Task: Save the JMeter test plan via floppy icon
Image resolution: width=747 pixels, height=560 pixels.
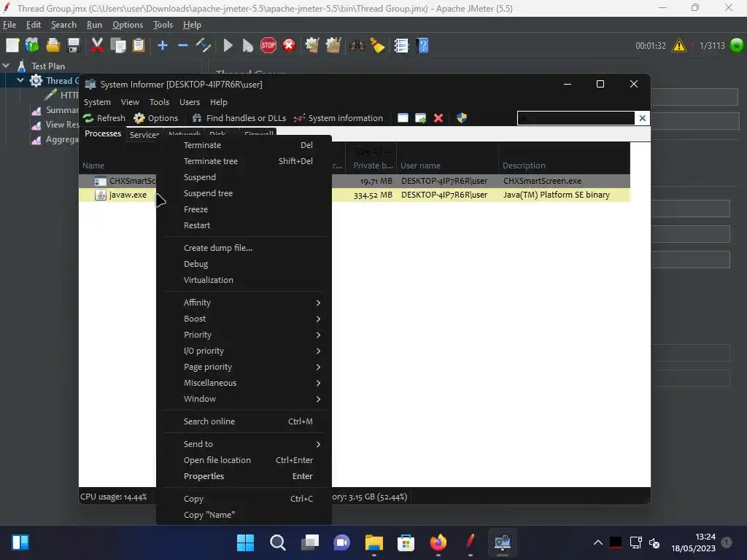Action: tap(74, 46)
